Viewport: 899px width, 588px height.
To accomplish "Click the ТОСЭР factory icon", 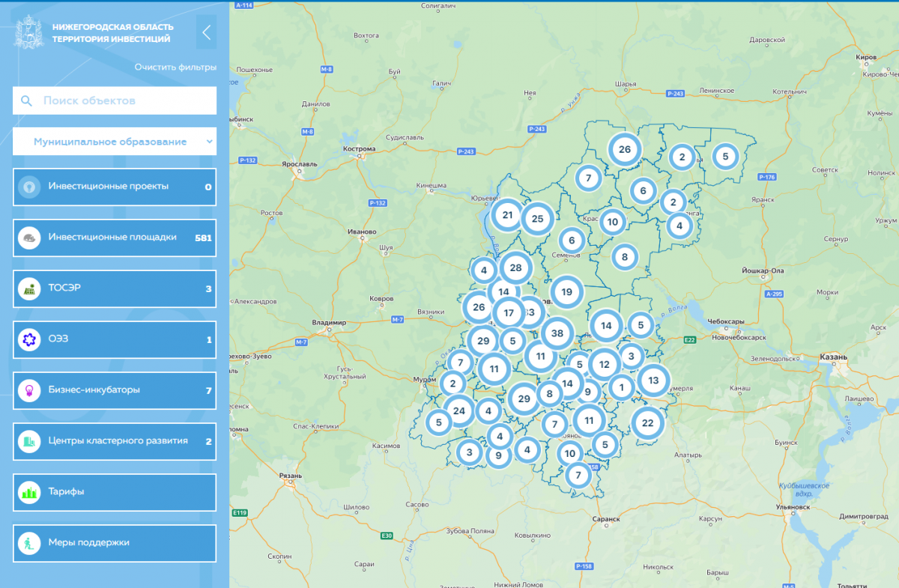I will coord(29,288).
